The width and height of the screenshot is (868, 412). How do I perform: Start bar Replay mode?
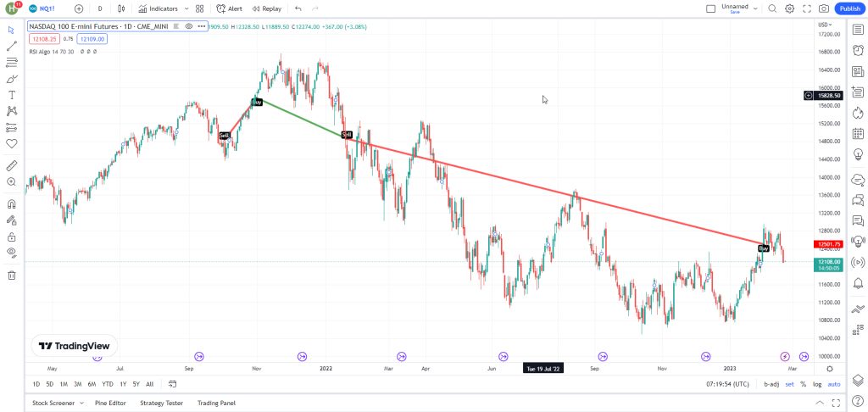[x=266, y=8]
